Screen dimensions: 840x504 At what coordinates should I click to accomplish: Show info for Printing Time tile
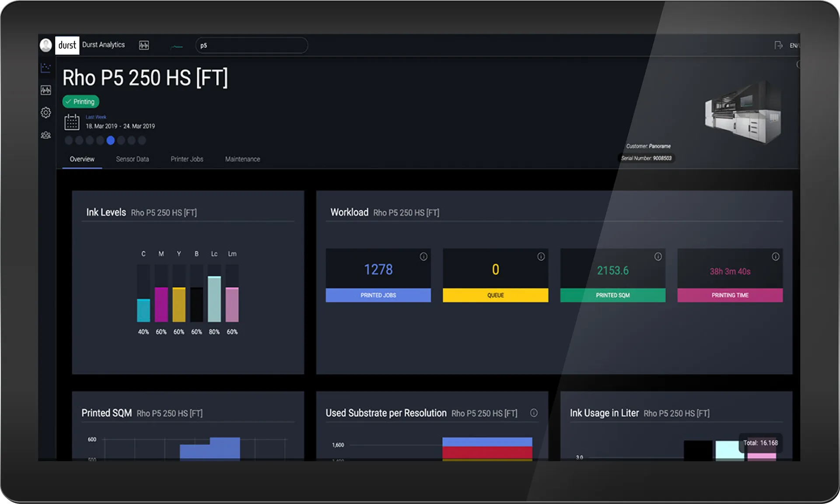pos(775,257)
